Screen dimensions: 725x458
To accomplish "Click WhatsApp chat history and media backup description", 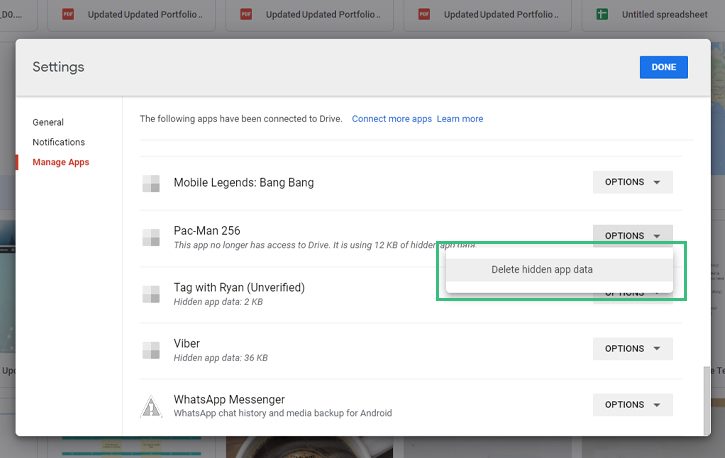I will click(283, 413).
